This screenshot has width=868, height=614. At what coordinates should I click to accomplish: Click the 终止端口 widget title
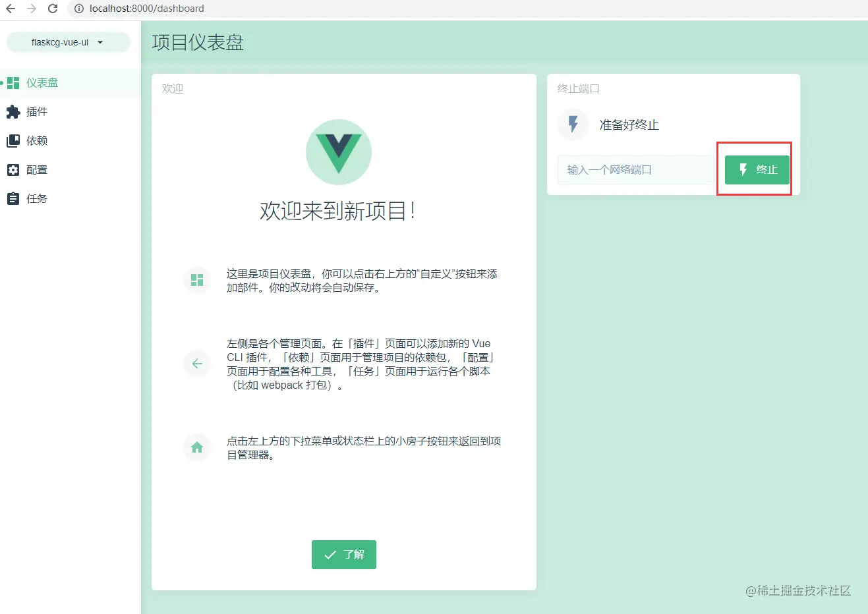pos(579,88)
